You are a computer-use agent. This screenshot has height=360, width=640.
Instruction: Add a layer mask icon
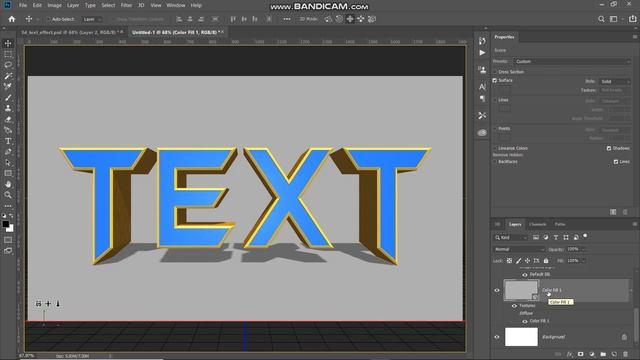(580, 354)
